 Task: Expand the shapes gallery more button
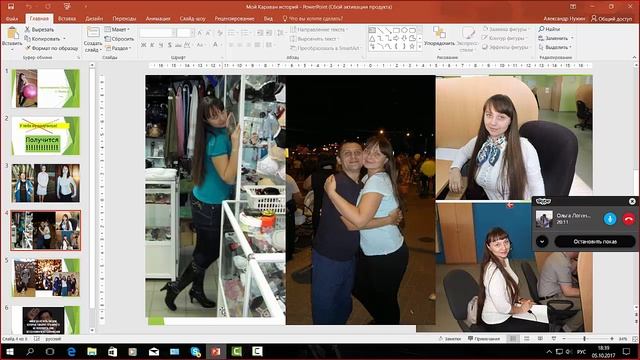click(x=420, y=47)
